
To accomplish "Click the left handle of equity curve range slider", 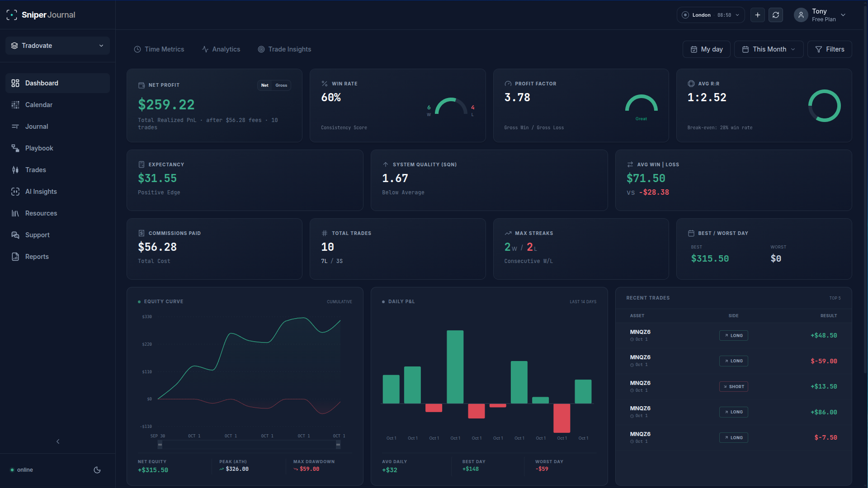I will (160, 445).
